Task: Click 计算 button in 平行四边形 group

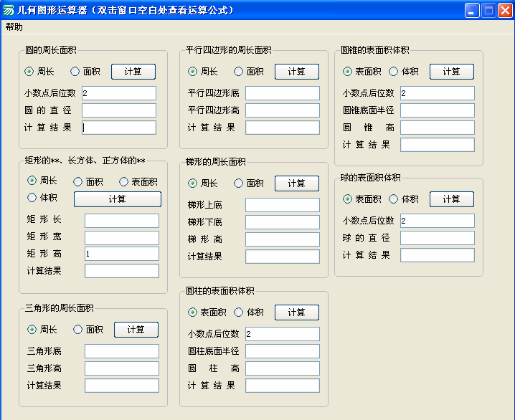Action: pos(297,72)
